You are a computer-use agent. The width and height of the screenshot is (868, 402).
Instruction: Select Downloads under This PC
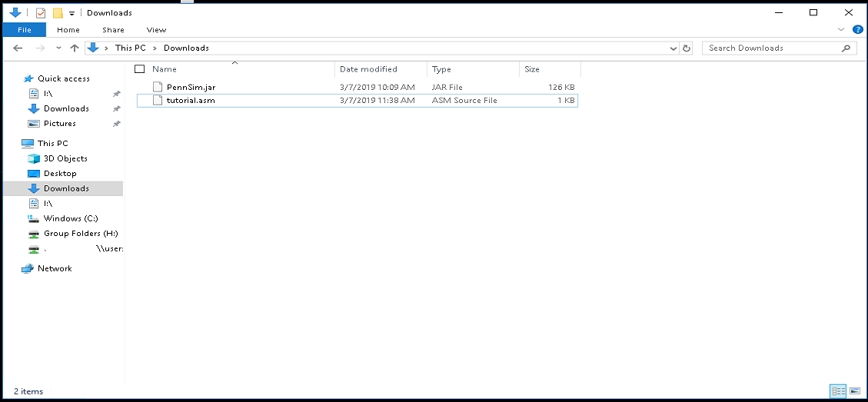66,188
